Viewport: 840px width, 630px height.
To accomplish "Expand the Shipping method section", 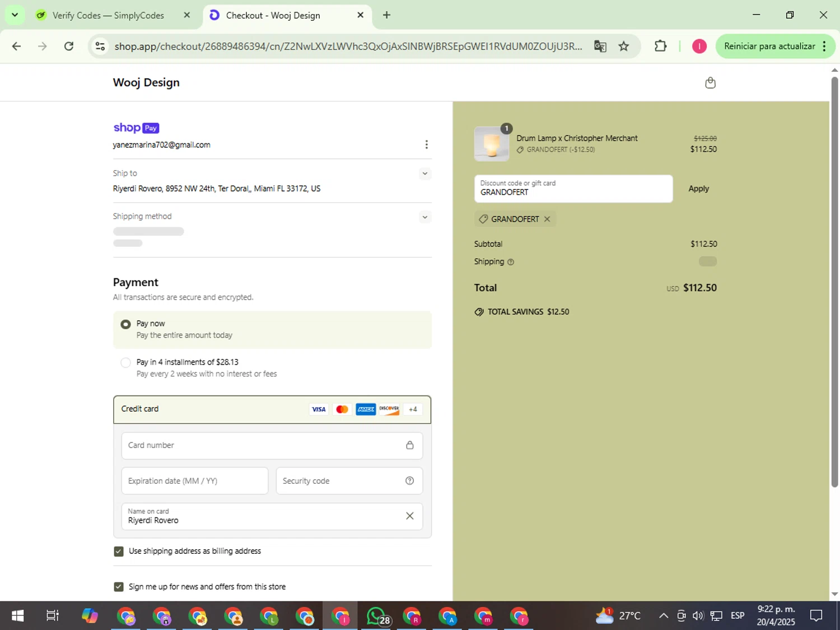I will (425, 217).
